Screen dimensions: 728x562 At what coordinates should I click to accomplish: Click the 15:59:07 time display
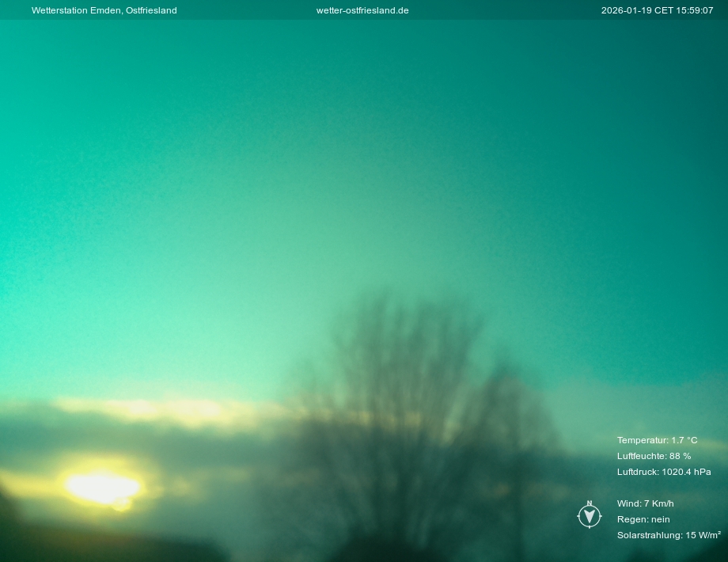pos(695,10)
